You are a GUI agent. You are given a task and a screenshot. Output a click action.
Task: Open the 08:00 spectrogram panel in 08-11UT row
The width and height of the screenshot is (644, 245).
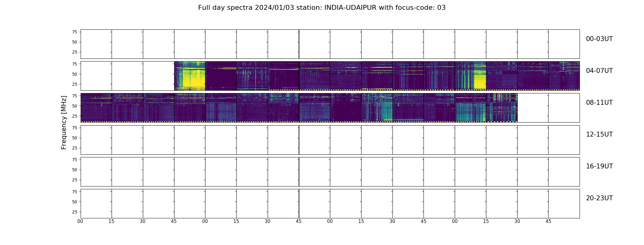coord(96,108)
